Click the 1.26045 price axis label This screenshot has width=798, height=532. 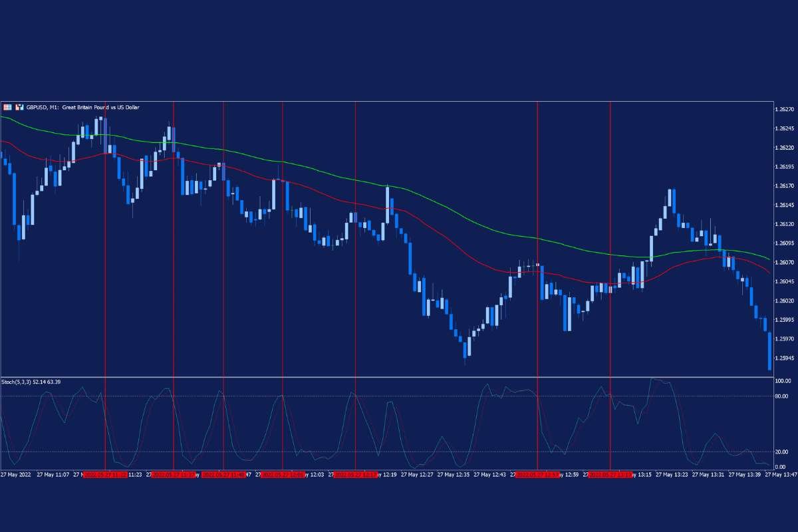(x=785, y=282)
